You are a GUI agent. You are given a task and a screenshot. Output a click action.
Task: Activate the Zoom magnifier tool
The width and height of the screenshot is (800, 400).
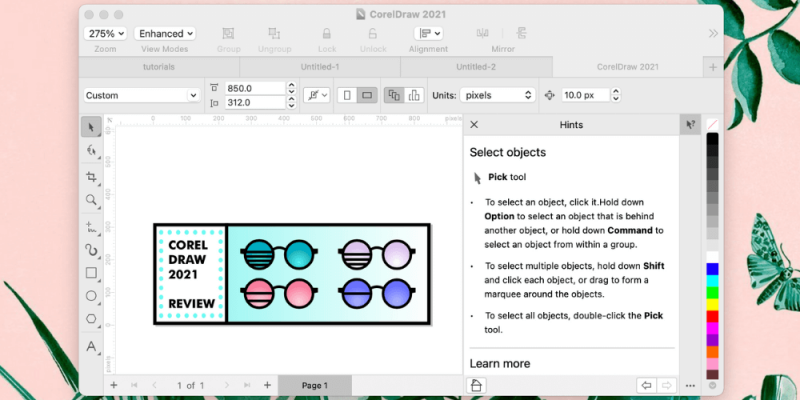click(x=91, y=201)
